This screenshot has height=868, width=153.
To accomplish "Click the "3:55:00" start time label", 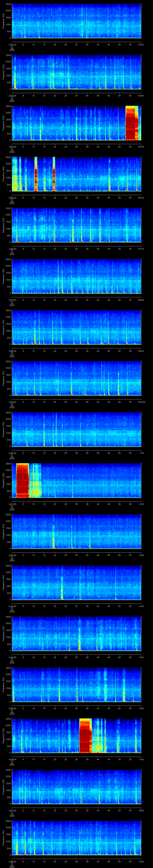I will coord(12,198).
